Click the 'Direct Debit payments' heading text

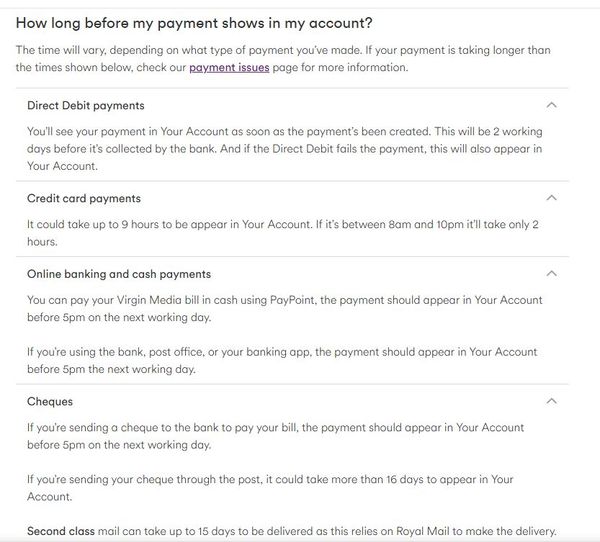click(x=86, y=106)
